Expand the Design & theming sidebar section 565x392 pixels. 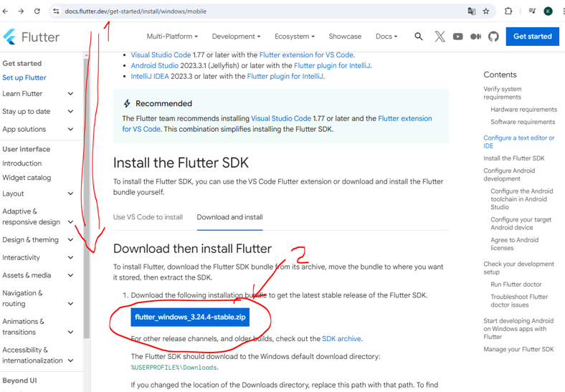(x=70, y=240)
